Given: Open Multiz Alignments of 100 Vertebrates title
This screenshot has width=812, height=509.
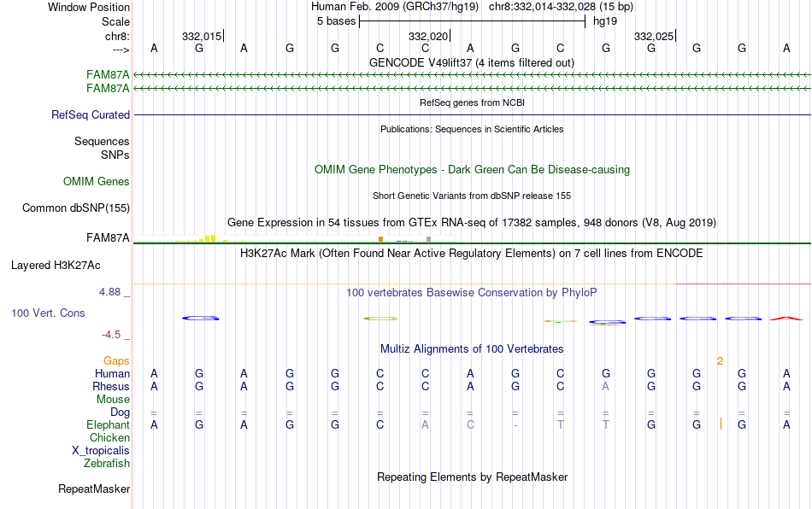Looking at the screenshot, I should coord(472,348).
